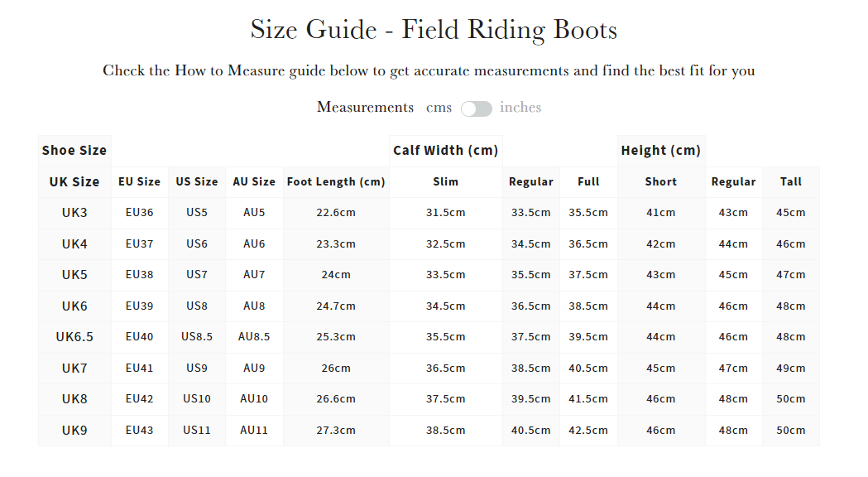This screenshot has height=477, width=868.
Task: Click the Height (cm) header
Action: tap(661, 150)
